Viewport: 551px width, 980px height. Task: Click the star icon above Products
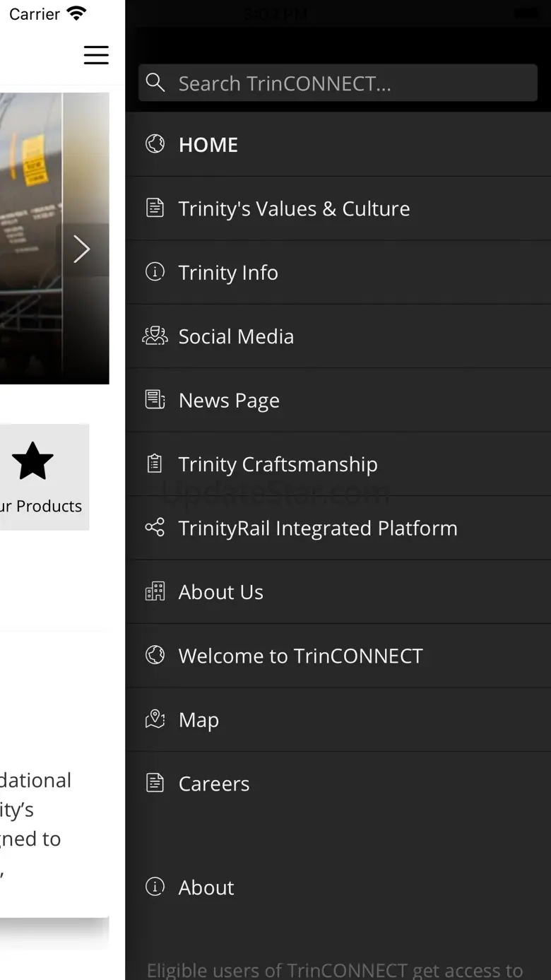tap(33, 461)
